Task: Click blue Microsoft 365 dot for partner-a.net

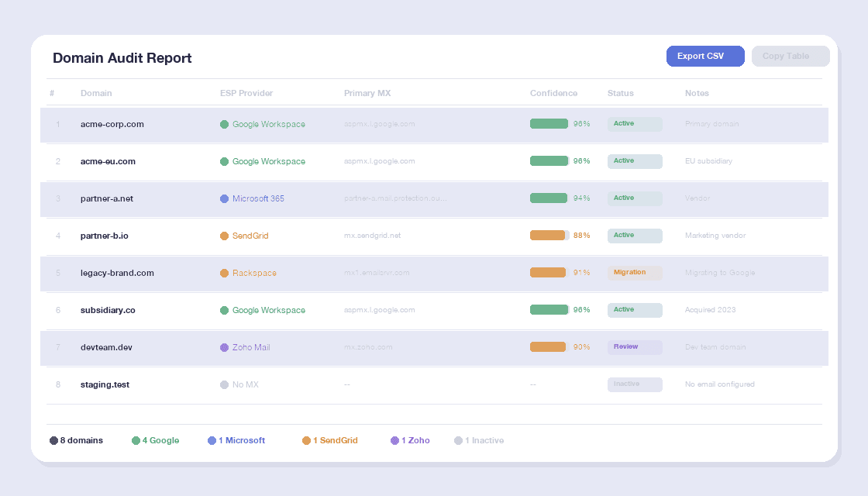Action: pos(225,198)
